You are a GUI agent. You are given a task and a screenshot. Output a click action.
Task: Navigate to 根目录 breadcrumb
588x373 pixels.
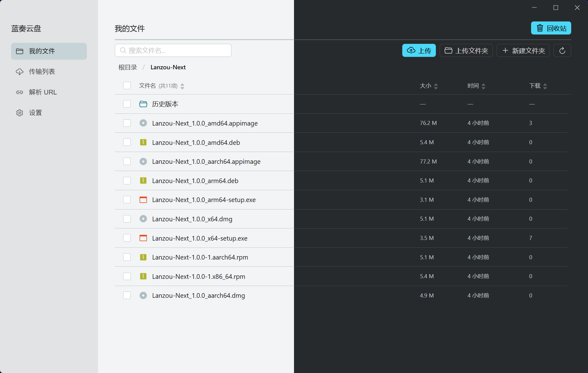tap(128, 67)
